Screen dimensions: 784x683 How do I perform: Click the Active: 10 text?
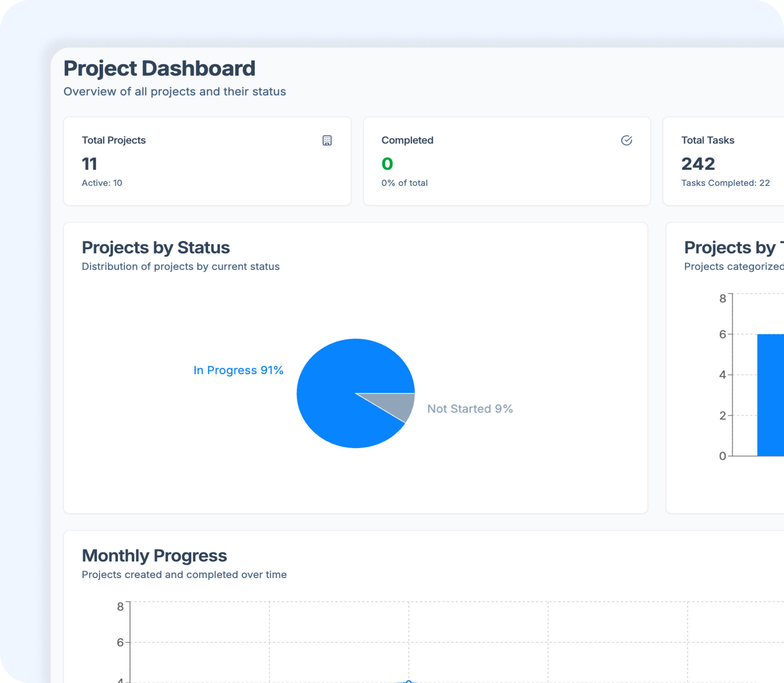(102, 183)
